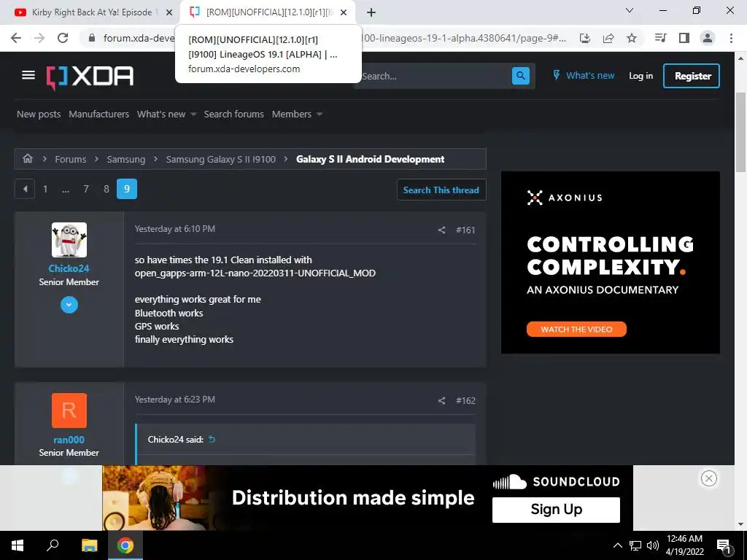Reload the page

[63, 38]
